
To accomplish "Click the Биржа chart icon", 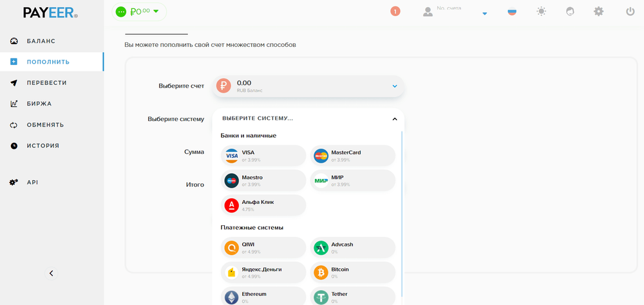I will coord(14,104).
